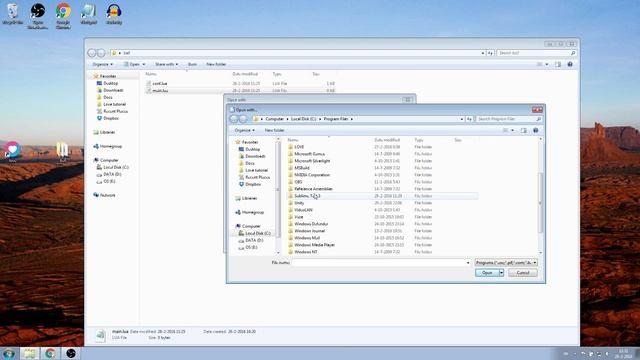Select the VideoLAN folder
This screenshot has width=640, height=360.
303,210
